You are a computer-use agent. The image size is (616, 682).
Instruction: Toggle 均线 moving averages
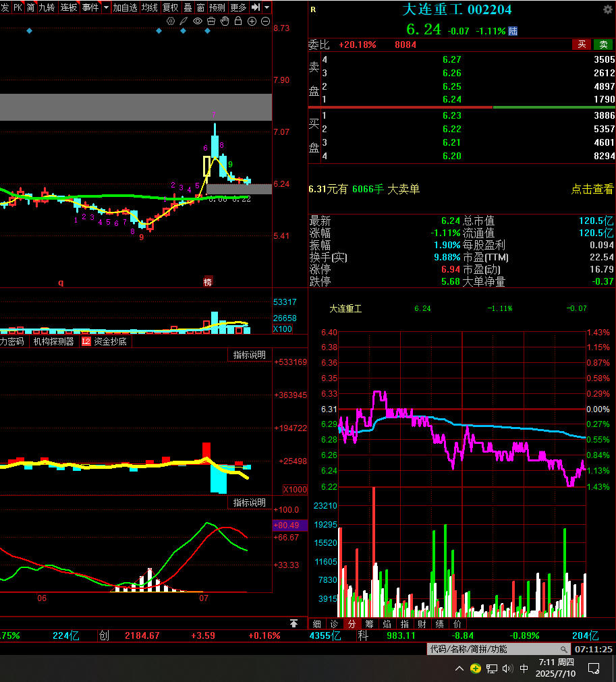[149, 7]
